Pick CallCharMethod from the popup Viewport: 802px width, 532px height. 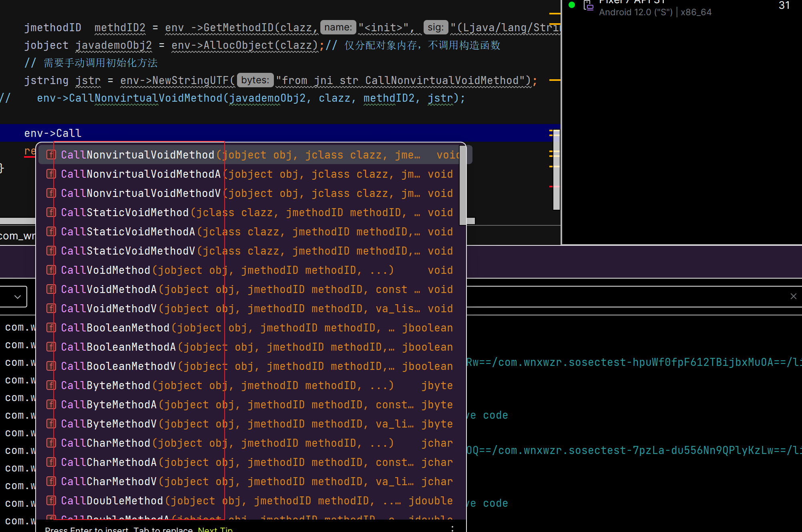251,443
